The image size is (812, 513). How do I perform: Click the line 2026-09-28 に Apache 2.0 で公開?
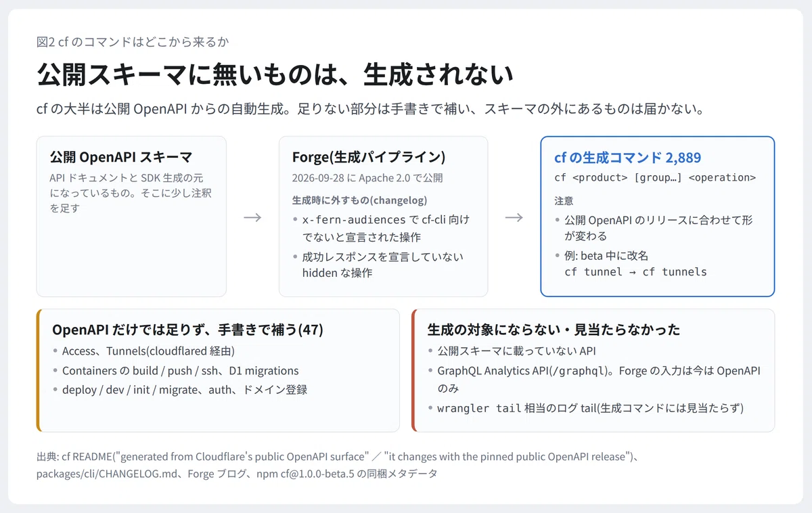coord(367,178)
